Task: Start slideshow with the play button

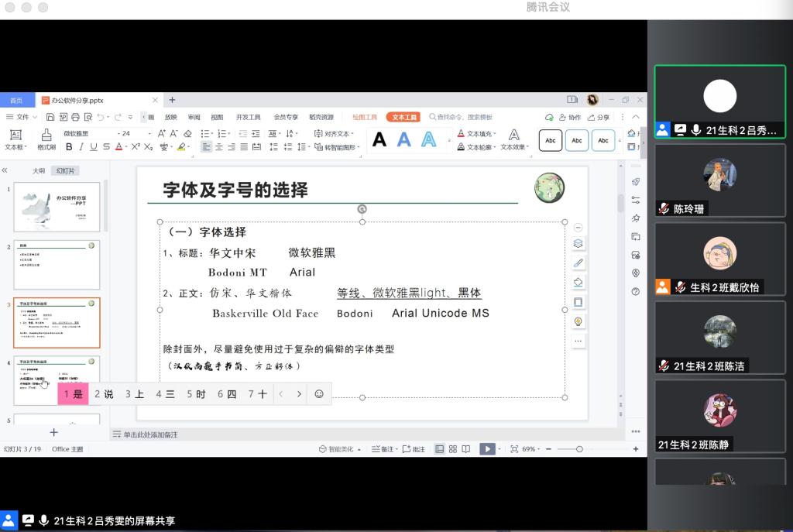Action: [x=487, y=448]
